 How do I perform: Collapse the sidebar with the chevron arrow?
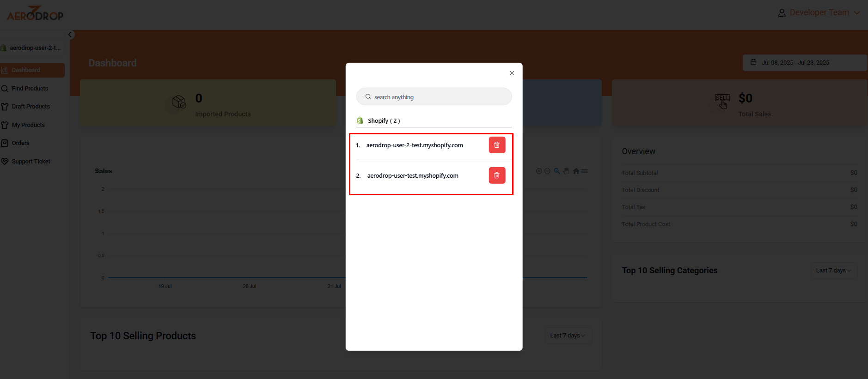(70, 35)
